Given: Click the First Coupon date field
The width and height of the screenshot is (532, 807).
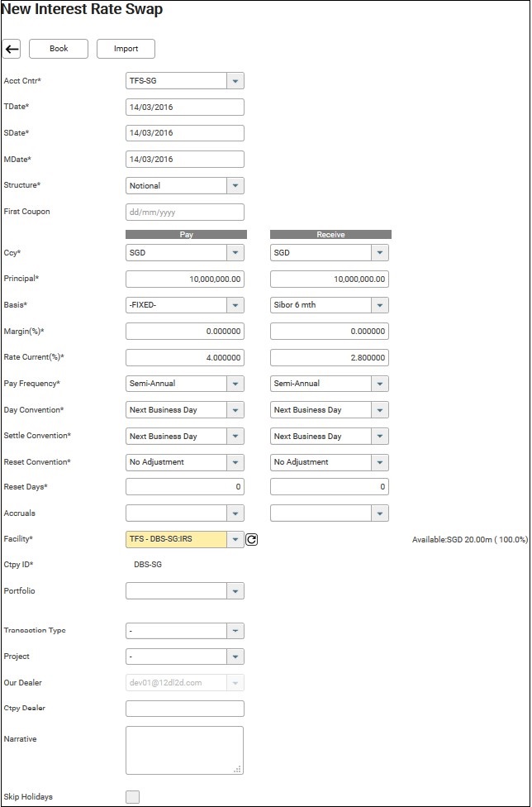Looking at the screenshot, I should click(x=185, y=212).
